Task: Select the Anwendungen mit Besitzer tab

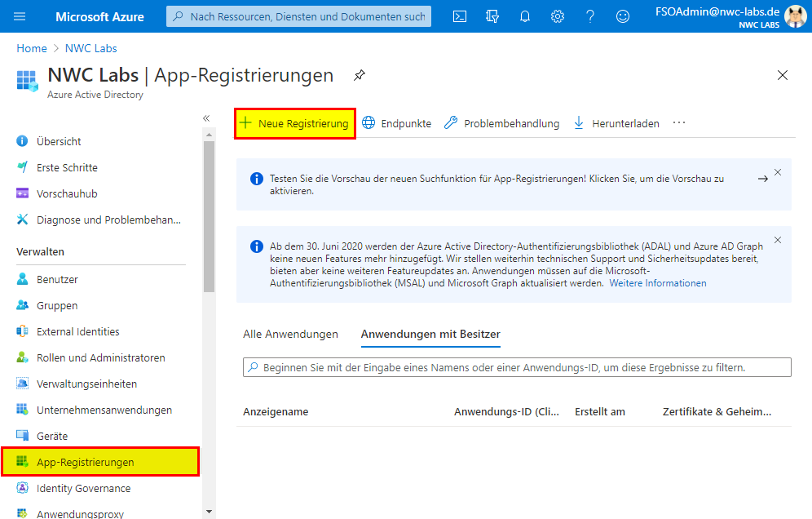Action: 430,334
